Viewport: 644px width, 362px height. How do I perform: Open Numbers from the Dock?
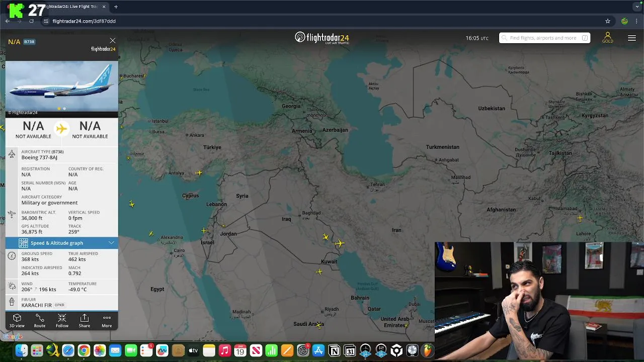coord(271,350)
